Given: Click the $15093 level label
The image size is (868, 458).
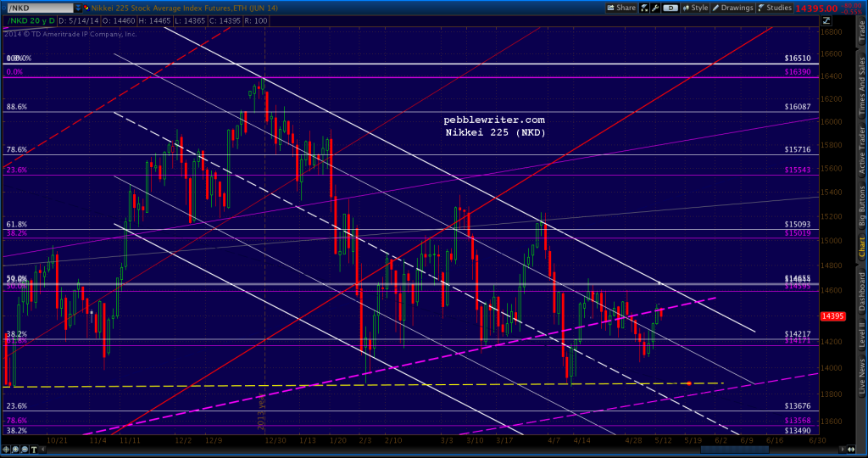Looking at the screenshot, I should [798, 224].
